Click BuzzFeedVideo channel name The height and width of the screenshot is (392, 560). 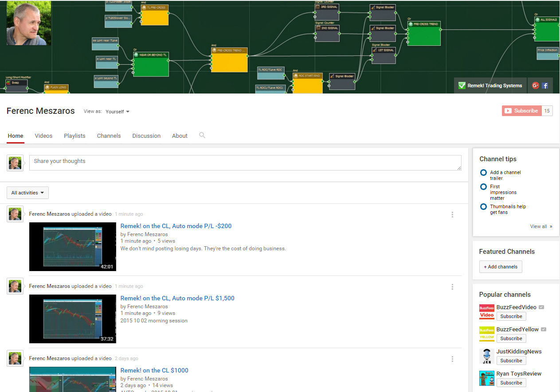coord(517,307)
